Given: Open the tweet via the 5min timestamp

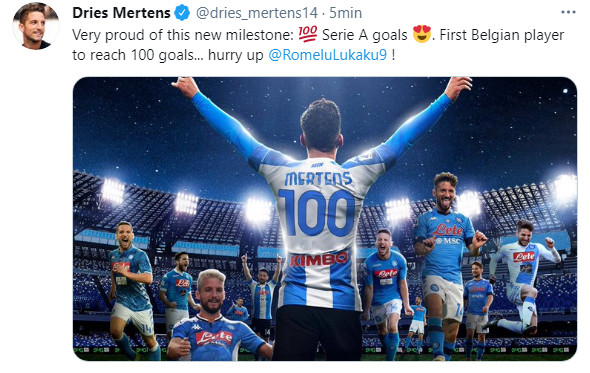Looking at the screenshot, I should point(345,13).
